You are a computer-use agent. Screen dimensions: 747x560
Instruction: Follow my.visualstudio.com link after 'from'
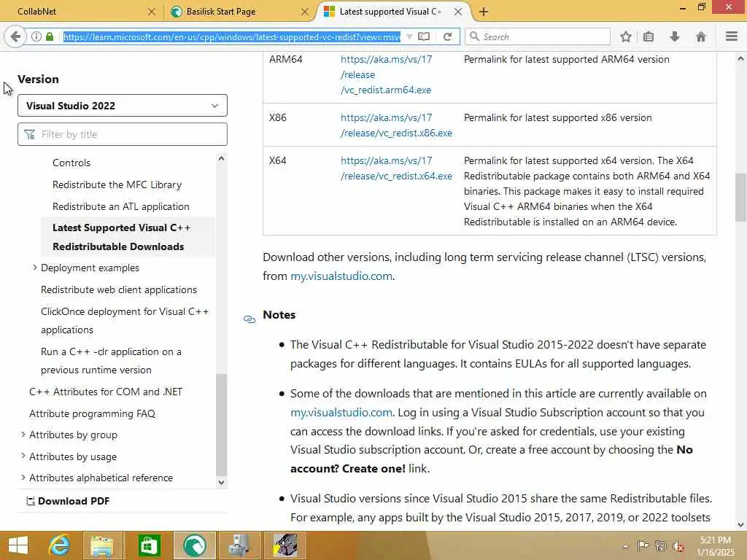click(x=341, y=276)
